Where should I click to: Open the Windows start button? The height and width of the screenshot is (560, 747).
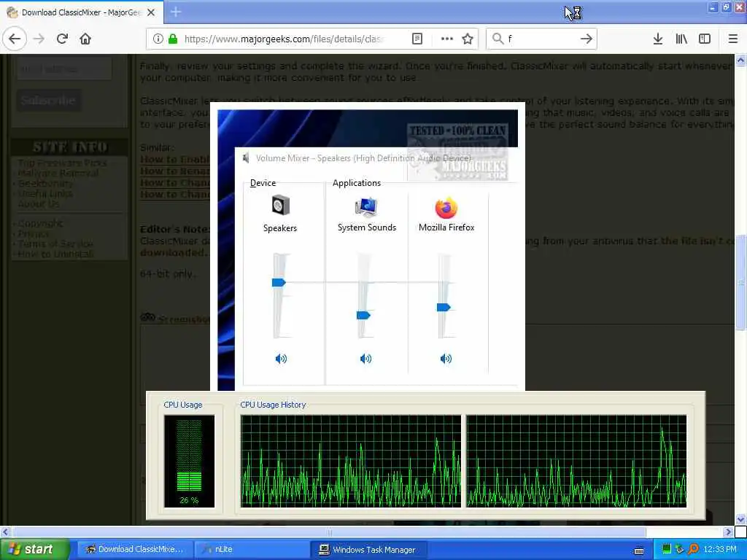[35, 550]
